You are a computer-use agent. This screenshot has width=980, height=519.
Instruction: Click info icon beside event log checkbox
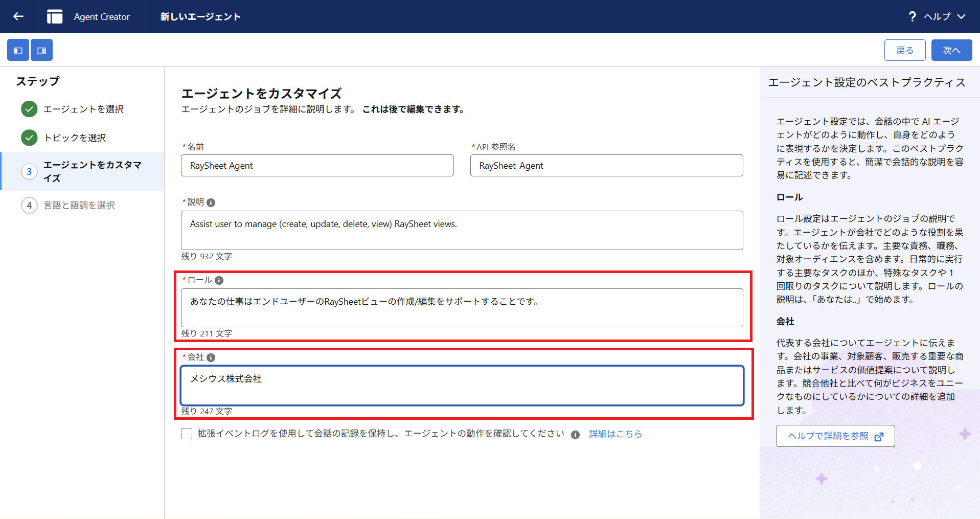point(575,435)
